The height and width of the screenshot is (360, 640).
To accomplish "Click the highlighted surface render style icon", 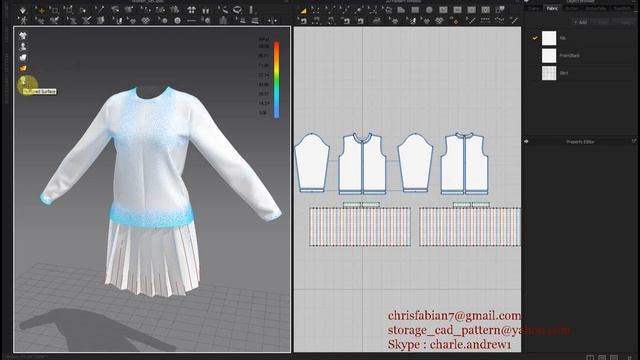I will [24, 81].
